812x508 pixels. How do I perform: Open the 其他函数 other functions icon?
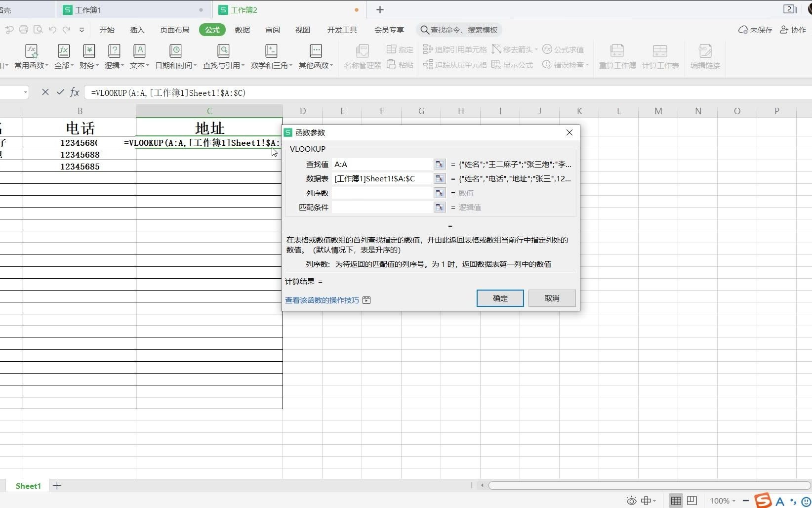click(316, 51)
